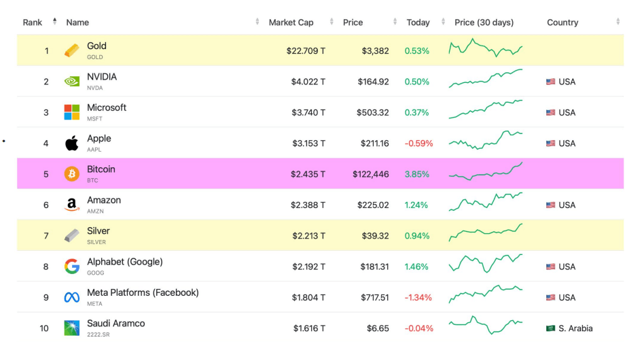Click the Meta Platforms logo icon
The height and width of the screenshot is (342, 644).
[71, 297]
